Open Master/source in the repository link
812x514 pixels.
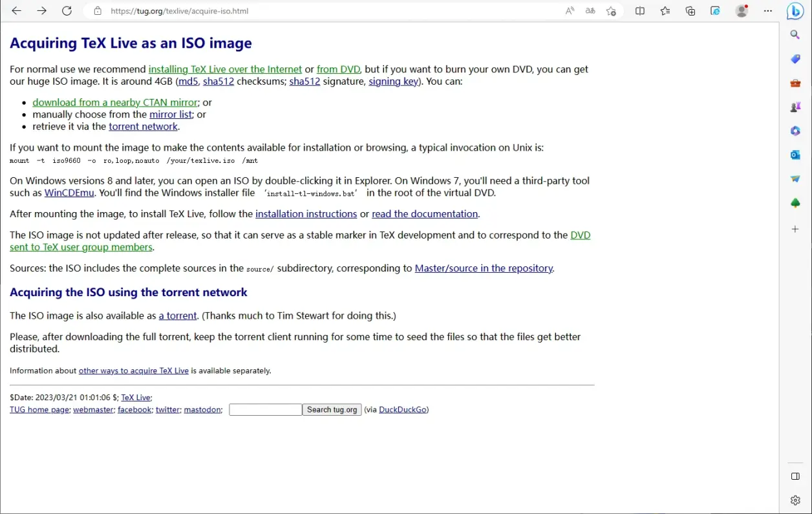click(x=484, y=268)
